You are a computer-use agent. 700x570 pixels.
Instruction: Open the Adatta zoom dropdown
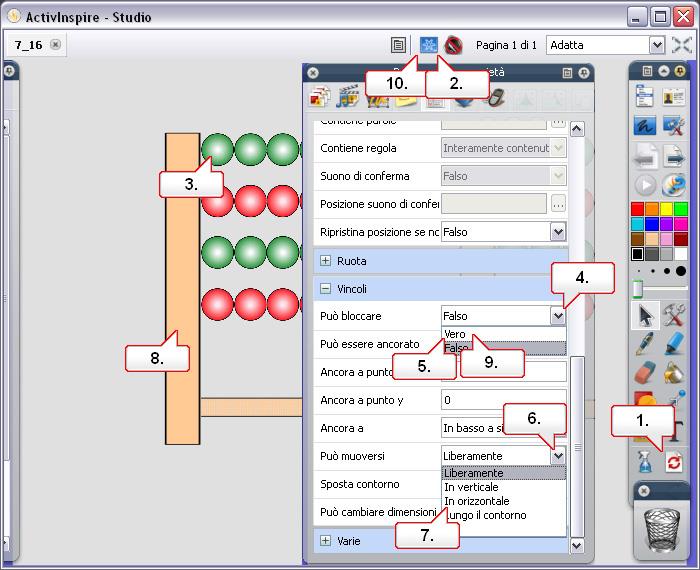coord(656,45)
